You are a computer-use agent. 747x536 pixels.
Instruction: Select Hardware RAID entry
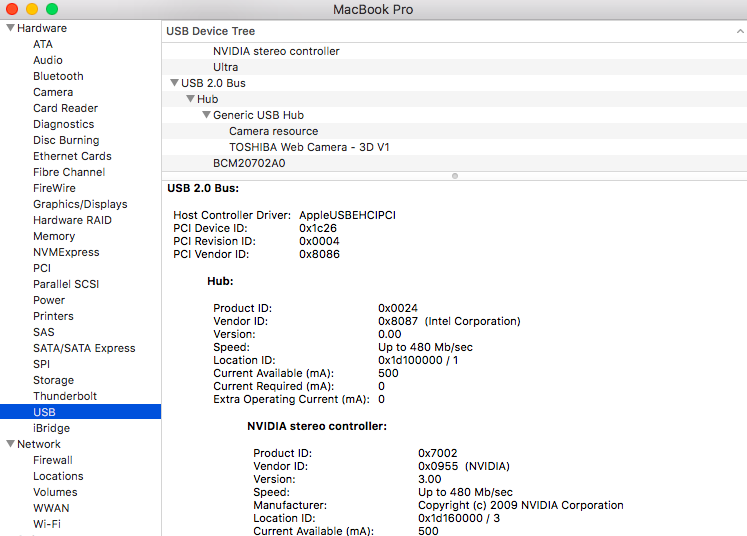72,220
